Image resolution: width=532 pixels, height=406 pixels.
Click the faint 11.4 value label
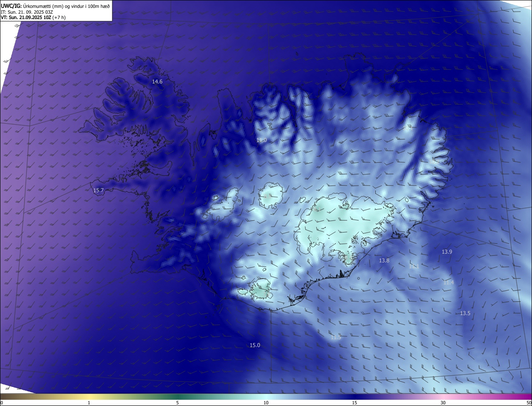(x=448, y=283)
